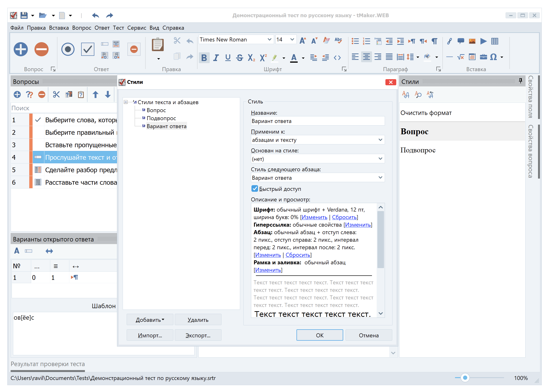Pin the Стили side panel
Image resolution: width=551 pixels, height=392 pixels.
click(x=521, y=81)
